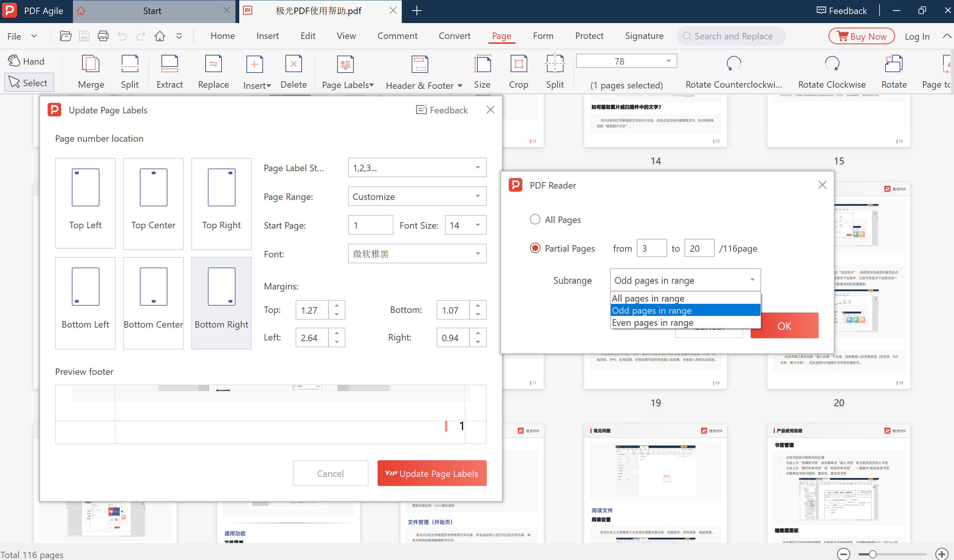This screenshot has height=560, width=954.
Task: Click the Home house icon in toolbar
Action: coord(160,36)
